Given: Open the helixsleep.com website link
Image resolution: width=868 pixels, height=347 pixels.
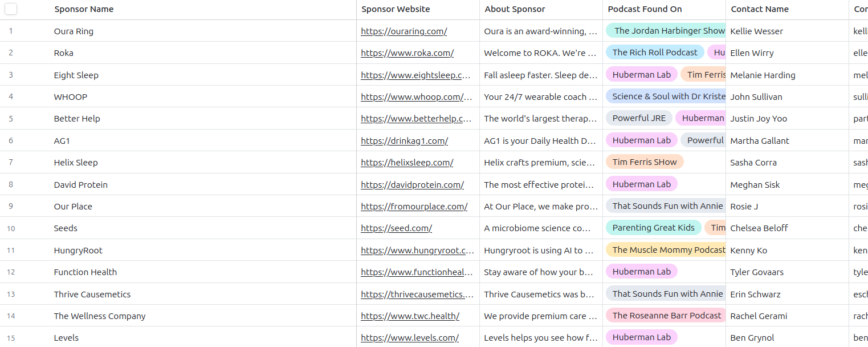Looking at the screenshot, I should pyautogui.click(x=407, y=162).
